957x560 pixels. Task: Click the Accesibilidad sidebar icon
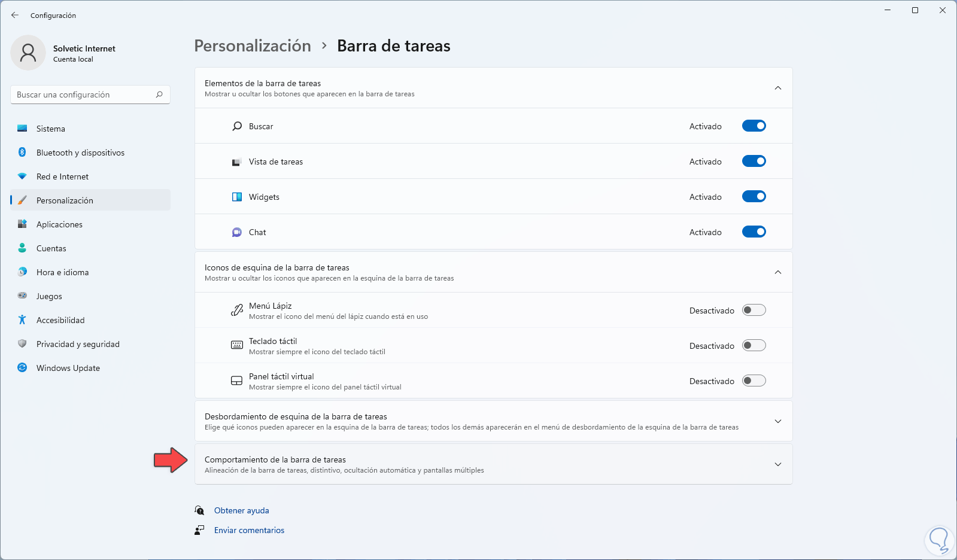coord(22,320)
